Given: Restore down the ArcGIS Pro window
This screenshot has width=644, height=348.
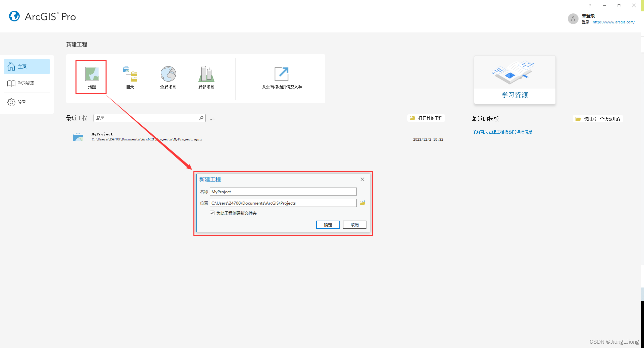Looking at the screenshot, I should tap(619, 5).
